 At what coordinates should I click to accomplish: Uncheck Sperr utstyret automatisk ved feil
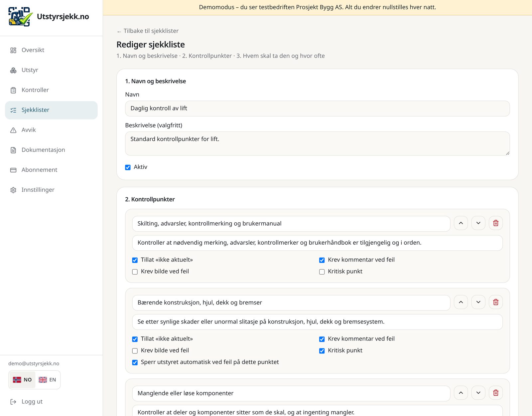point(135,362)
